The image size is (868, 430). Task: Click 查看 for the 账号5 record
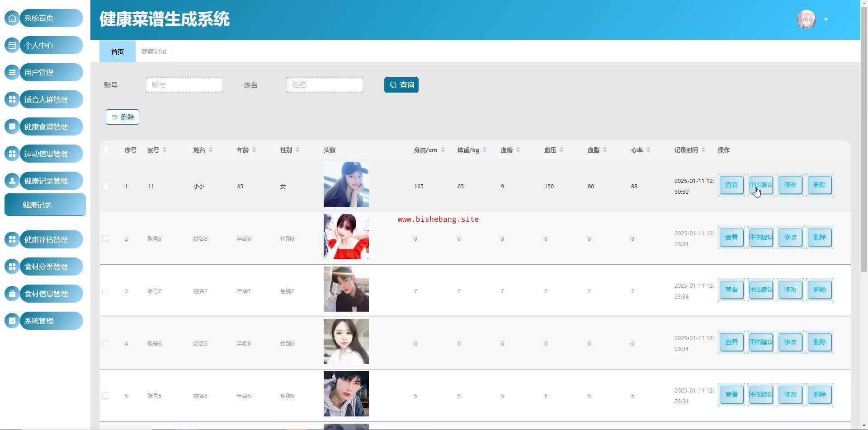point(731,394)
